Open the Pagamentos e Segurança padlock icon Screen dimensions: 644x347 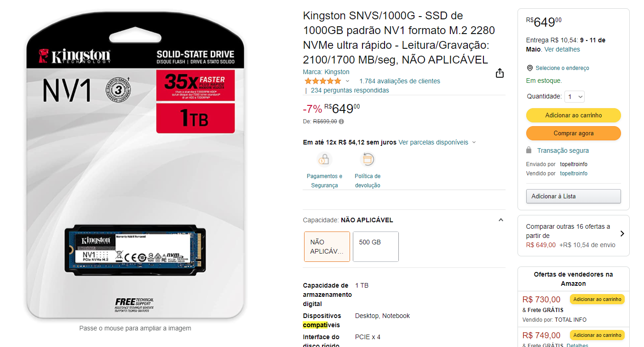click(324, 160)
